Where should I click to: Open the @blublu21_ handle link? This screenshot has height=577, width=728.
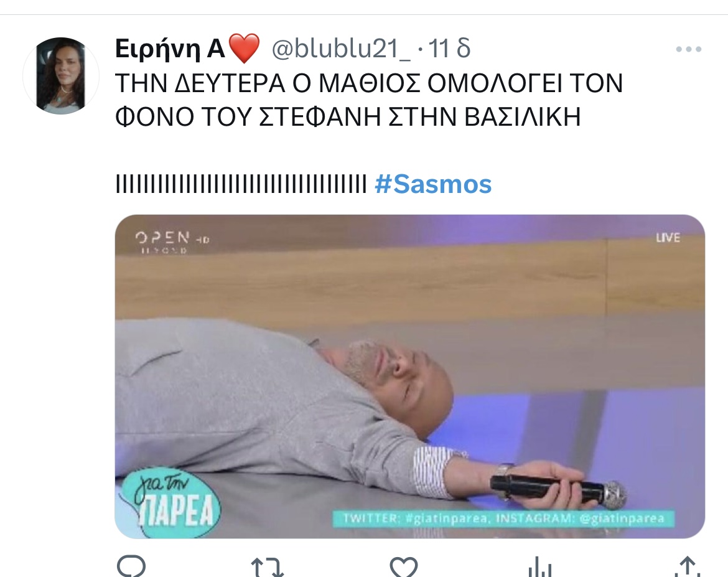click(341, 49)
